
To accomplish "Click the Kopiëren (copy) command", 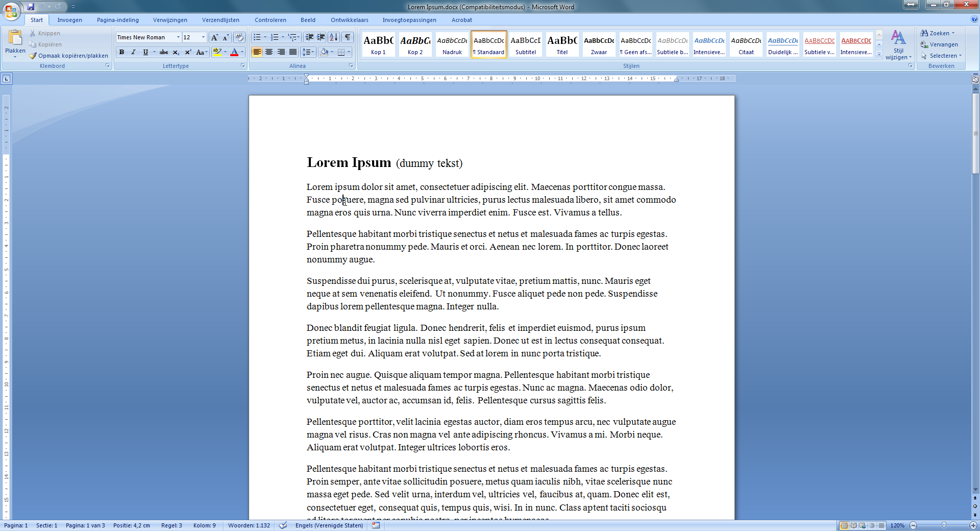I will coord(45,44).
